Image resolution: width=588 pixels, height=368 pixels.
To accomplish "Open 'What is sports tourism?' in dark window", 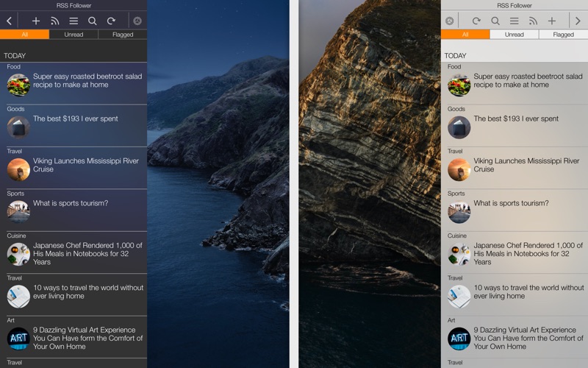I will (x=71, y=203).
